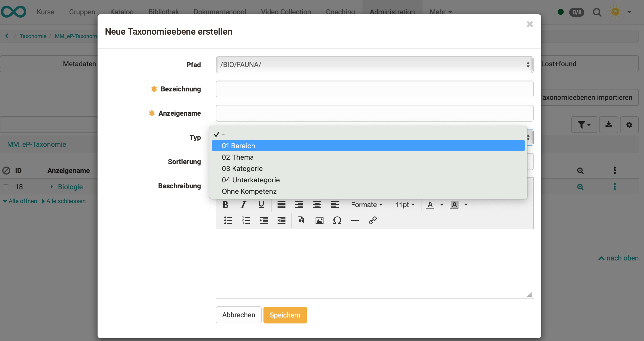The width and height of the screenshot is (644, 341).
Task: Choose 'Ohne Kompetenz' from the list
Action: click(249, 191)
